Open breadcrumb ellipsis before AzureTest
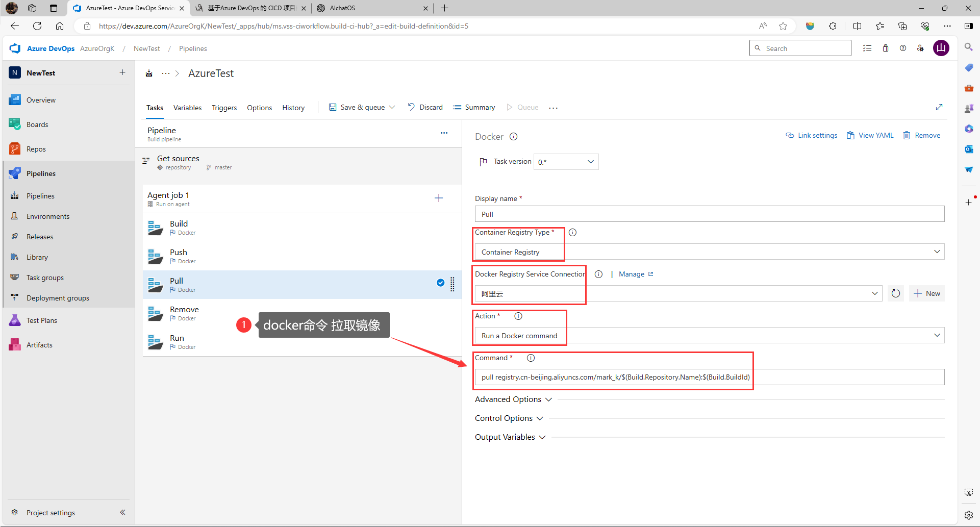The height and width of the screenshot is (527, 980). tap(166, 73)
